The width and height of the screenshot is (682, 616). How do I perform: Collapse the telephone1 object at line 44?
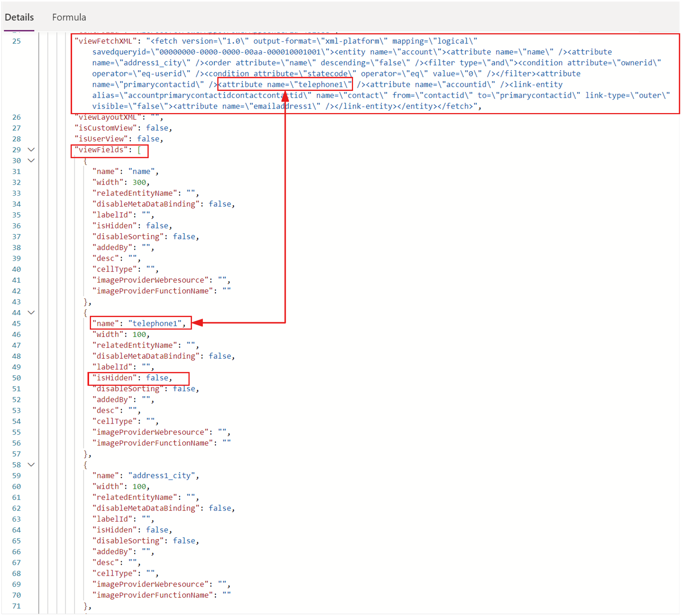[x=31, y=313]
